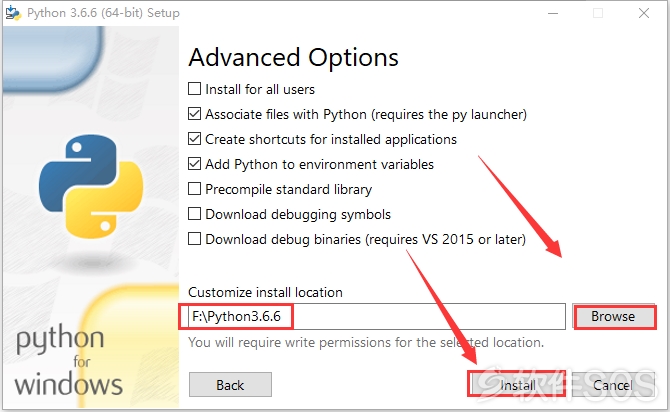Viewport: 670px width, 412px height.
Task: Click the python for windows sidebar text
Action: pyautogui.click(x=68, y=360)
